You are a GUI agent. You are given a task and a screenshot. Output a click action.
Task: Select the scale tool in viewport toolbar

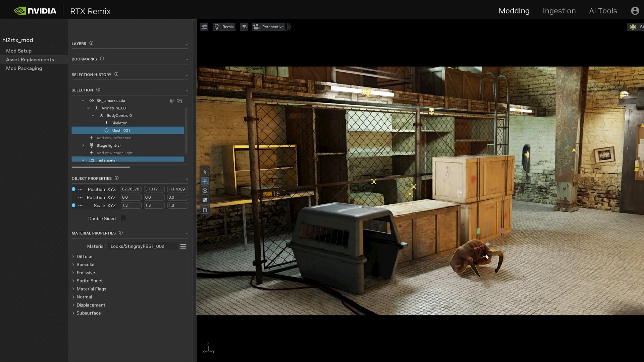[x=205, y=200]
